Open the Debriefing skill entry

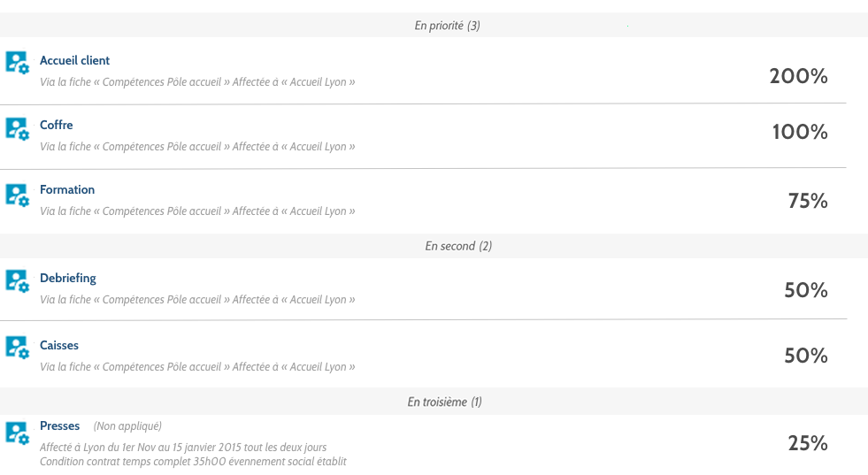pyautogui.click(x=67, y=278)
